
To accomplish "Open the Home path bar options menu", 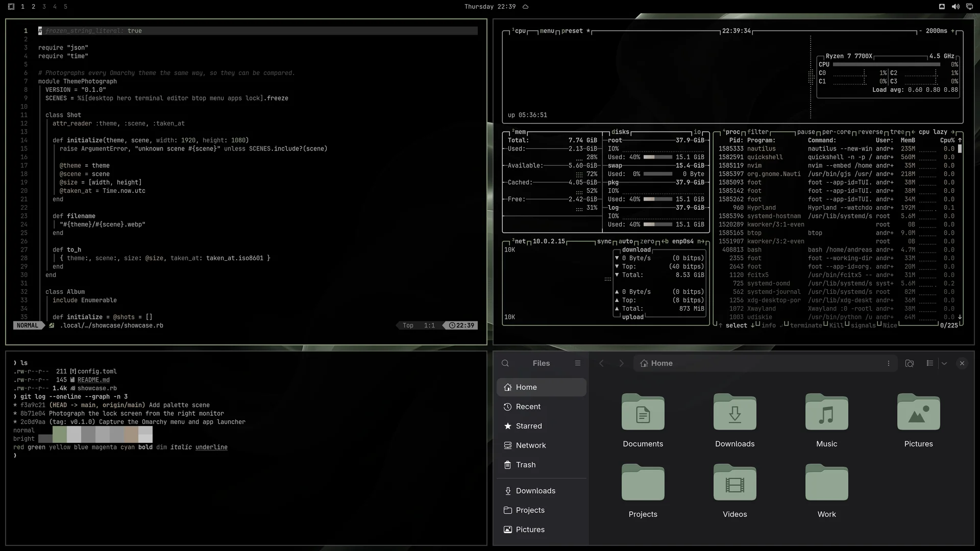I will (889, 363).
